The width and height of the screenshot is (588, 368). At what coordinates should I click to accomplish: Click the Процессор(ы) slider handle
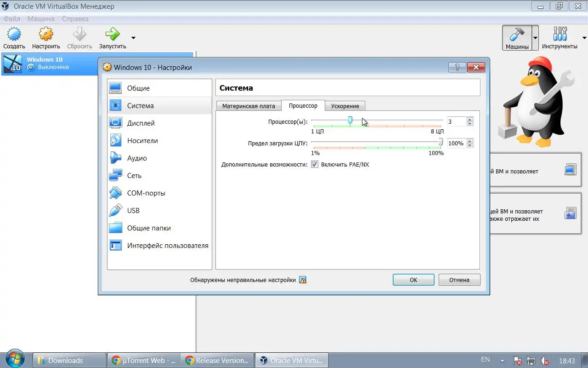click(x=350, y=120)
